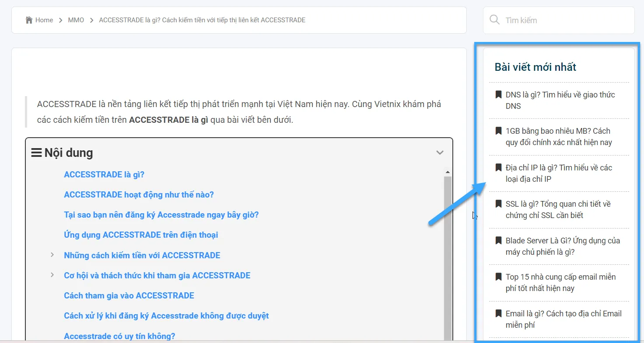Jump to ACCESSTRADE hoạt động như thế nào?
Image resolution: width=644 pixels, height=343 pixels.
pyautogui.click(x=139, y=195)
